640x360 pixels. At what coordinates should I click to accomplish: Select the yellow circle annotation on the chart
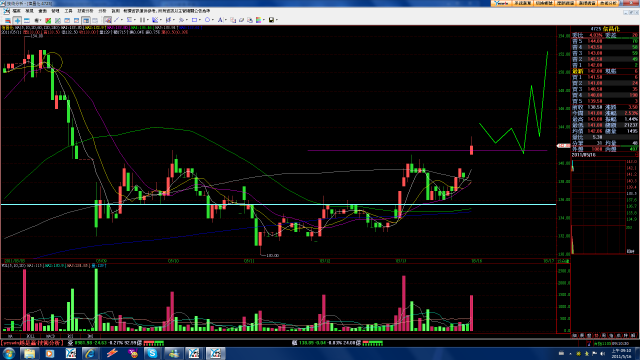tap(52, 62)
